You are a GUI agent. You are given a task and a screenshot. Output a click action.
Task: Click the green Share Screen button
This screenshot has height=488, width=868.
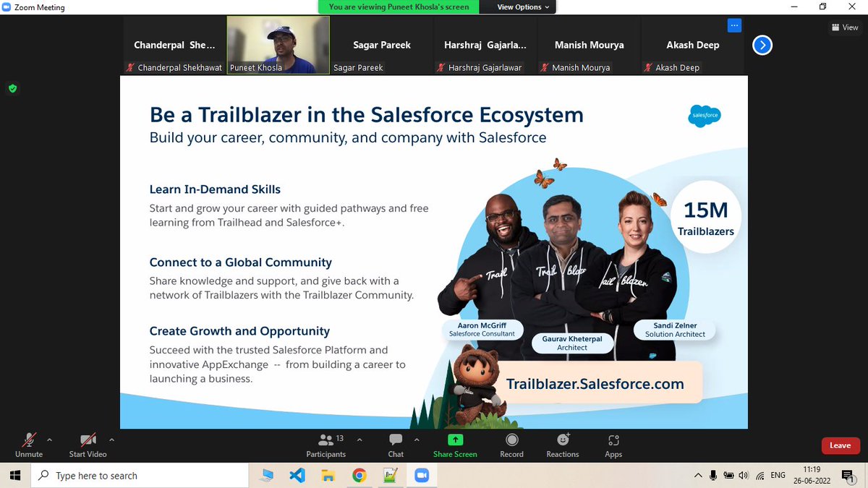(x=455, y=445)
